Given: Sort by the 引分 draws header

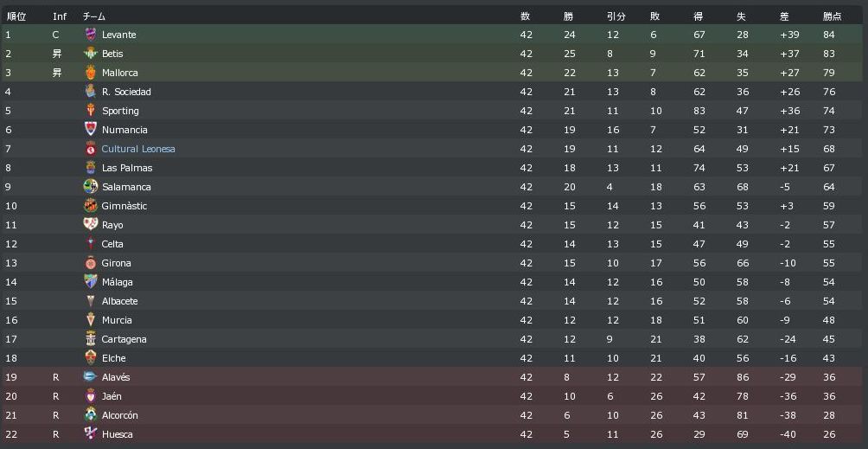Looking at the screenshot, I should click(x=616, y=16).
